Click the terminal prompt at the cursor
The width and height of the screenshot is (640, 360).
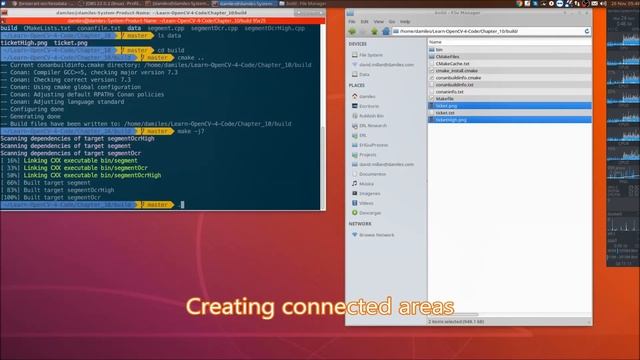(182, 204)
